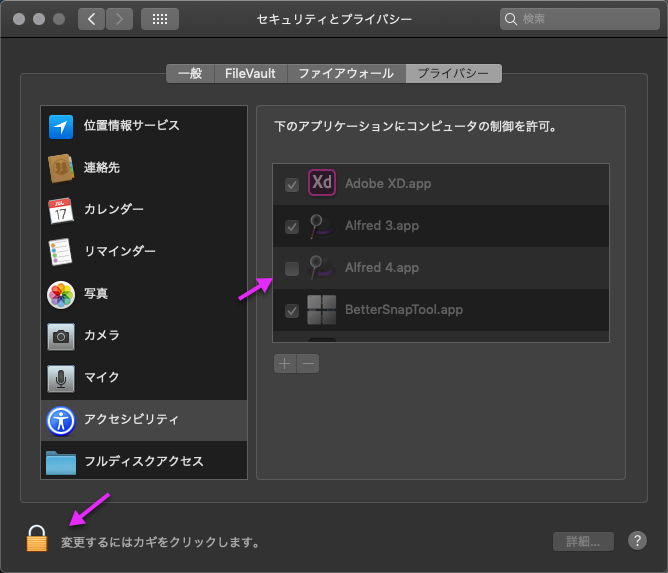Select the 位置情報サービス location arrow icon
This screenshot has height=573, width=668.
61,127
